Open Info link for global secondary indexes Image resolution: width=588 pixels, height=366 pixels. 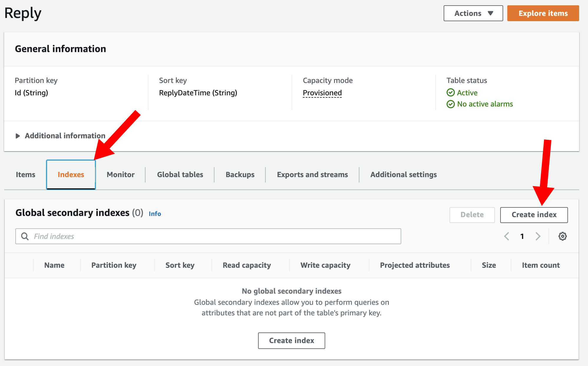coord(155,214)
